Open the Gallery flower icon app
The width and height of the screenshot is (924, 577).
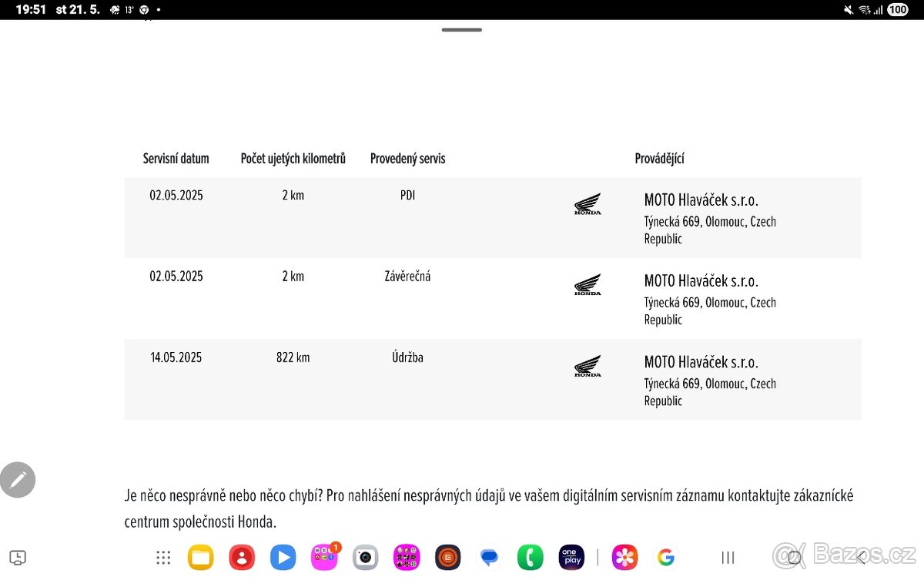pos(624,557)
